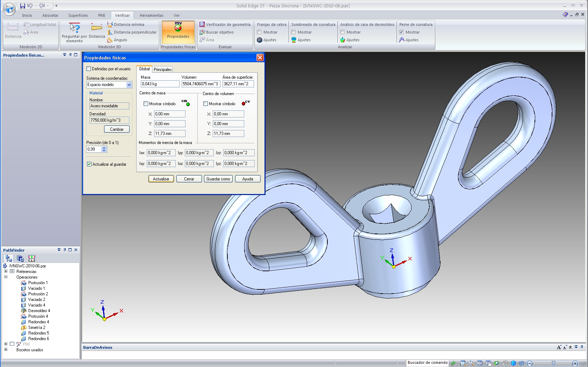Uncheck Actualizar al guardar
Viewport: 588px width, 367px height.
89,164
